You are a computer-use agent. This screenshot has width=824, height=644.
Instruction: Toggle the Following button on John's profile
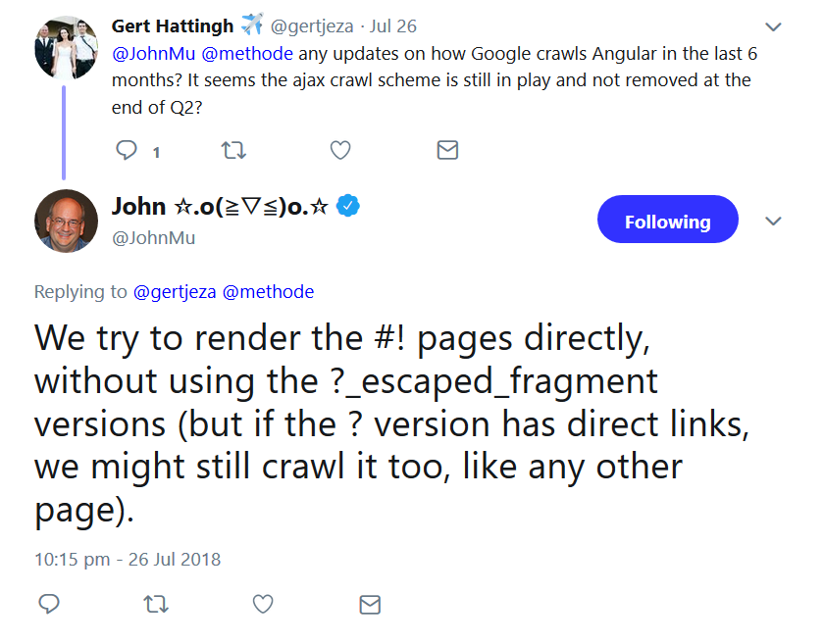pyautogui.click(x=668, y=220)
